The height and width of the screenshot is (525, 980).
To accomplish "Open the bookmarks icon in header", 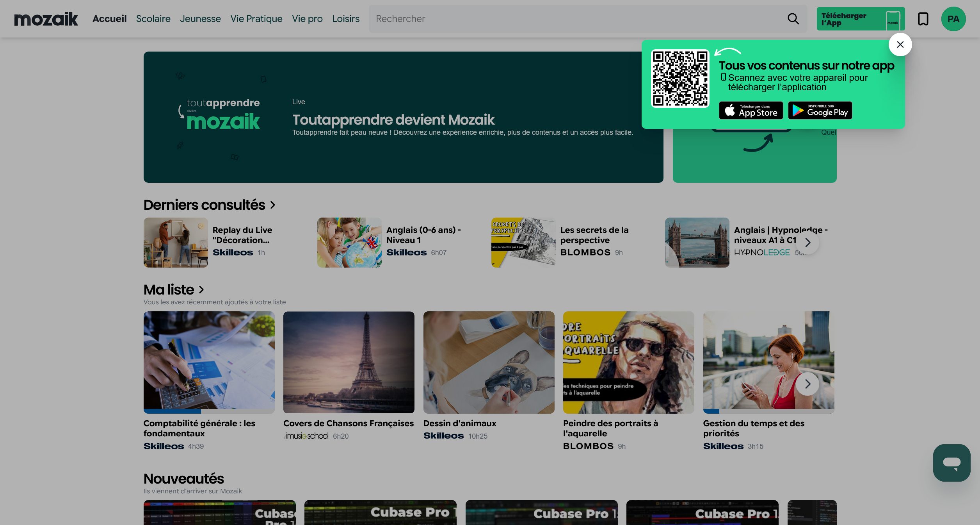I will 923,19.
